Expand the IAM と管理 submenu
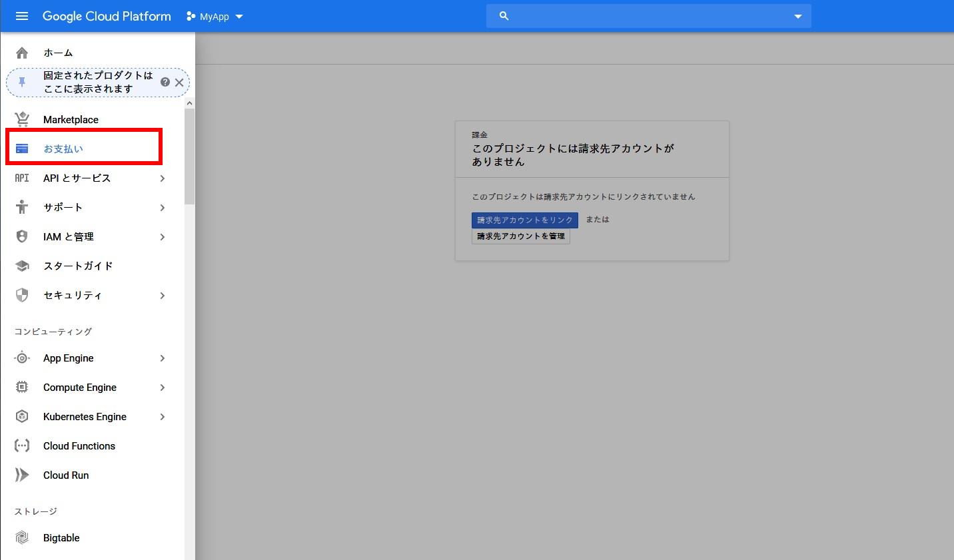Screen dimensions: 954x560 pyautogui.click(x=162, y=237)
